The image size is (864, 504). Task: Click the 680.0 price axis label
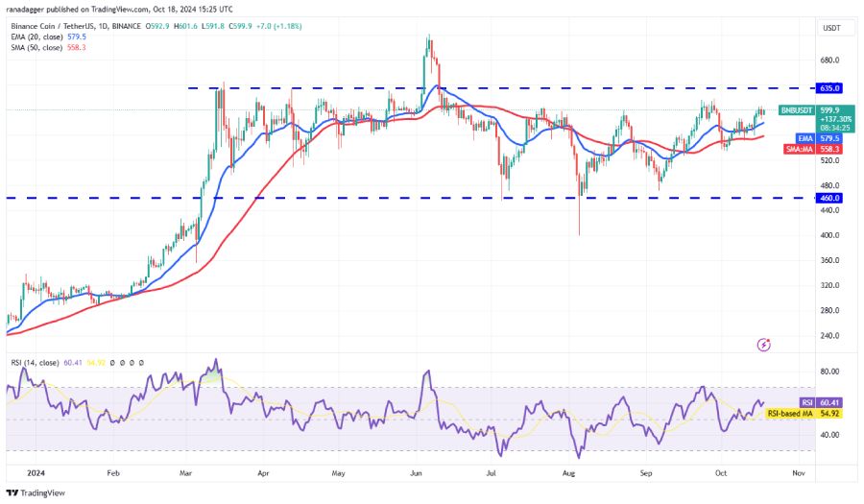[829, 60]
